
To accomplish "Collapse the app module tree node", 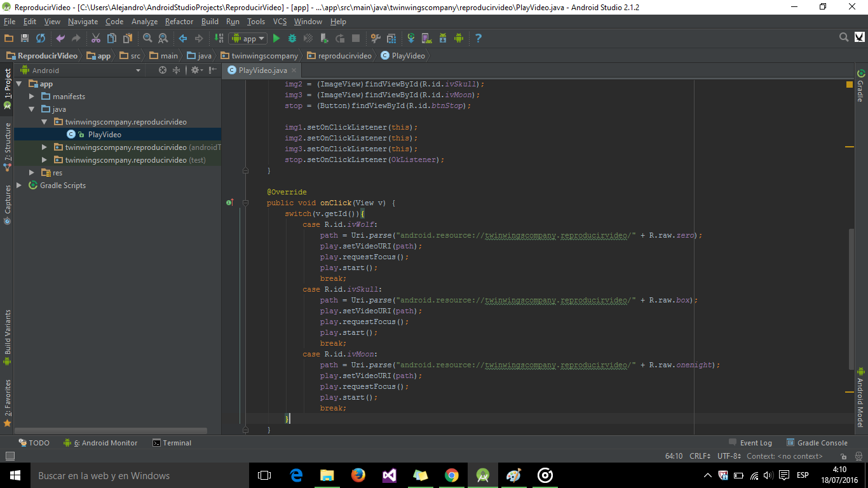I will point(19,84).
